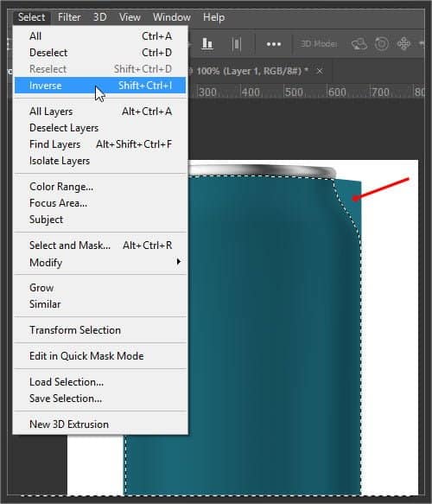
Task: Click the distribute vertical centers icon
Action: coord(237,44)
